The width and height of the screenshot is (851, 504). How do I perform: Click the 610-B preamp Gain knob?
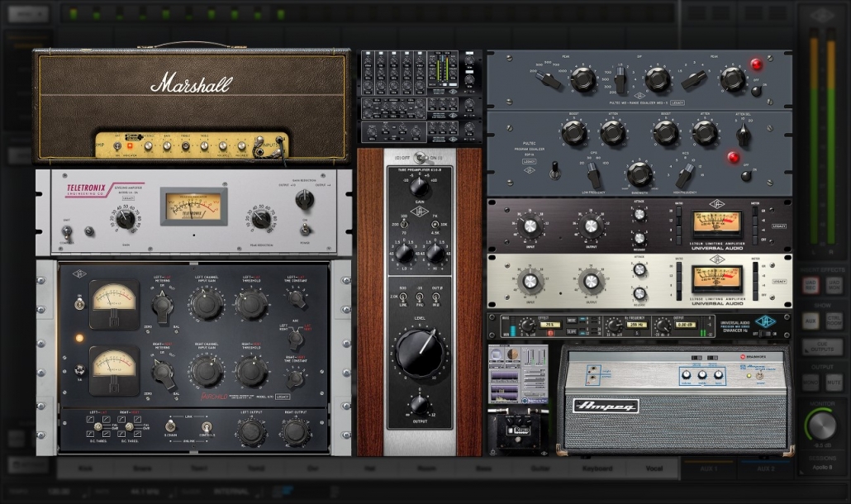click(418, 186)
